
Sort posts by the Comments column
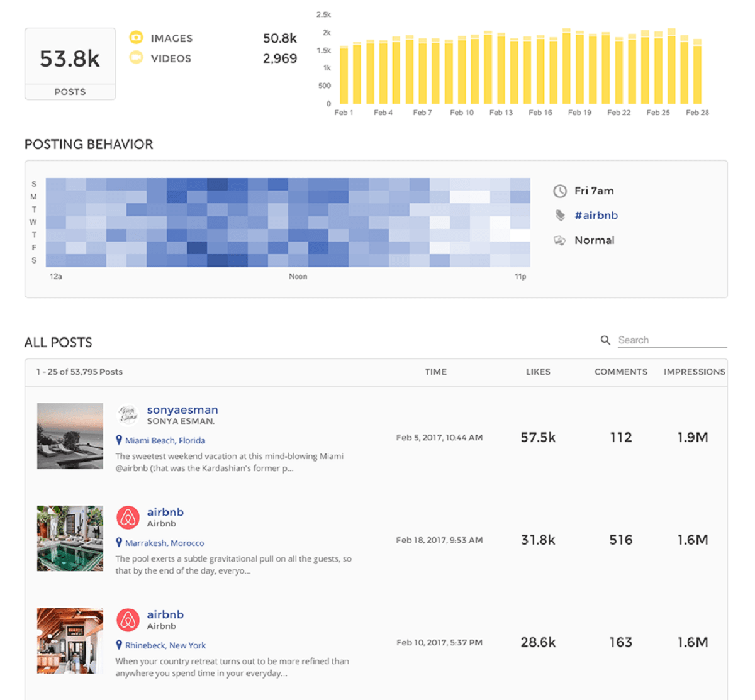pyautogui.click(x=620, y=372)
